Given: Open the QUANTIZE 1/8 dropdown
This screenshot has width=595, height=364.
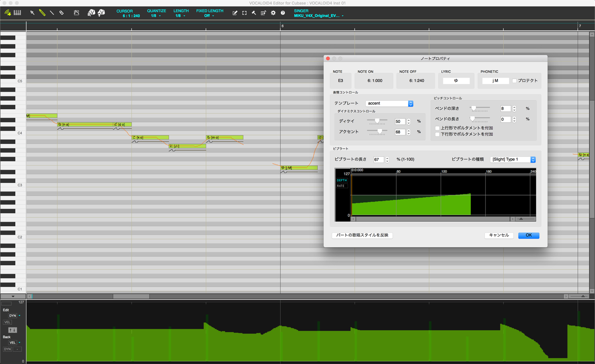Looking at the screenshot, I should click(156, 16).
